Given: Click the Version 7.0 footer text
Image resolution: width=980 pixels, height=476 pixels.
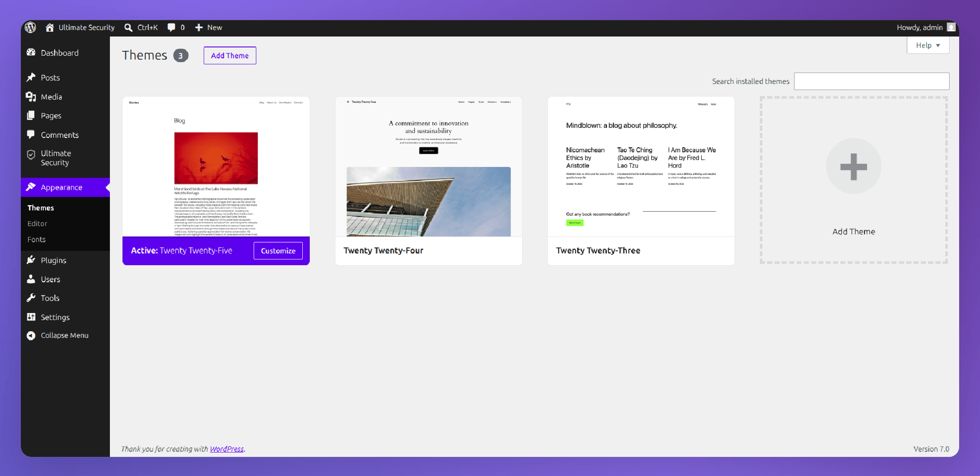Looking at the screenshot, I should (x=931, y=449).
